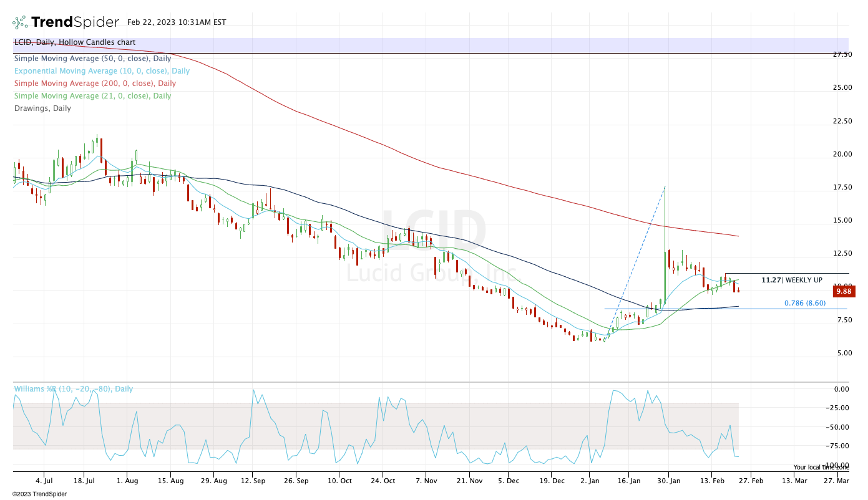The height and width of the screenshot is (500, 868).
Task: Toggle the Exponential Moving Average 10 legend entry
Action: [102, 71]
